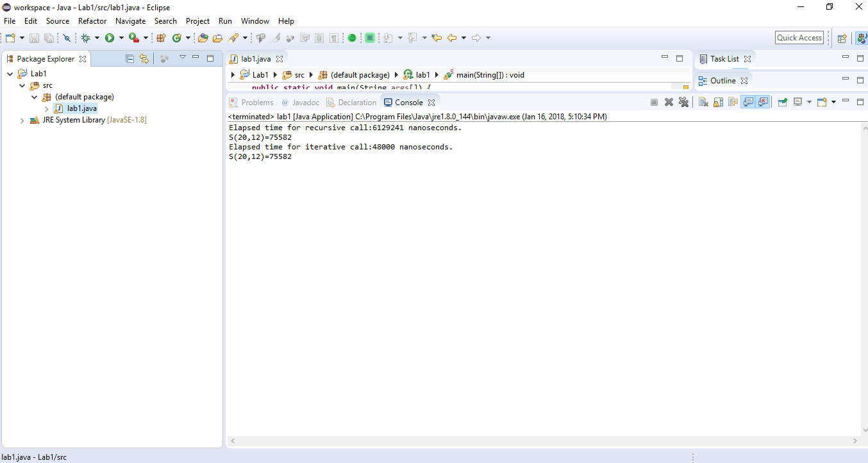Click the Pin Console icon
The width and height of the screenshot is (868, 463).
click(782, 102)
